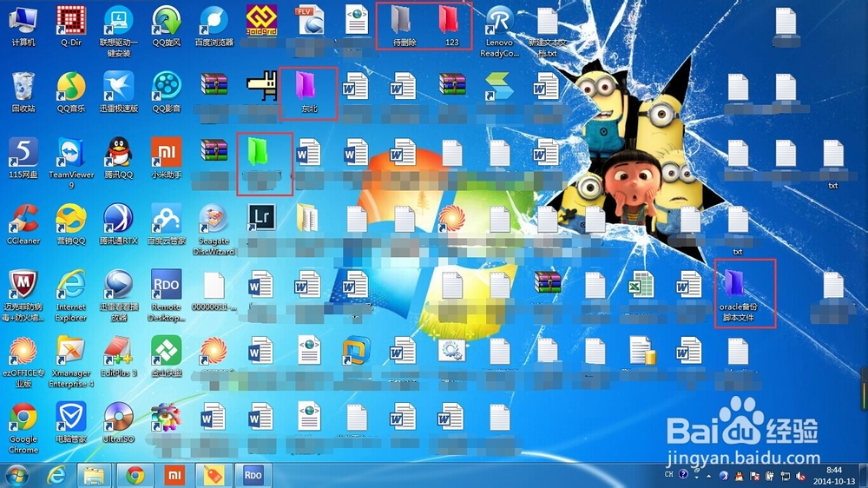Open the Windows Start menu
Image resolution: width=868 pixels, height=488 pixels.
pos(16,476)
